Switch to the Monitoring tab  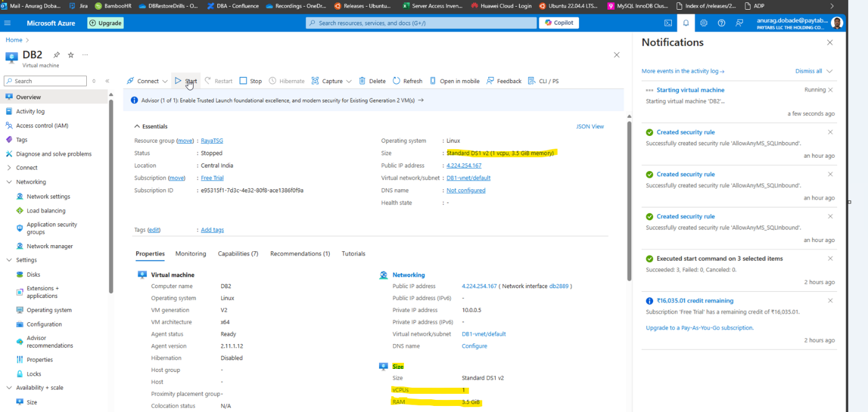tap(191, 254)
